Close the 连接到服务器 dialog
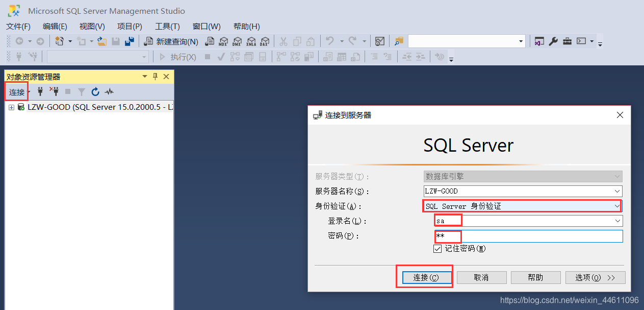 tap(620, 115)
